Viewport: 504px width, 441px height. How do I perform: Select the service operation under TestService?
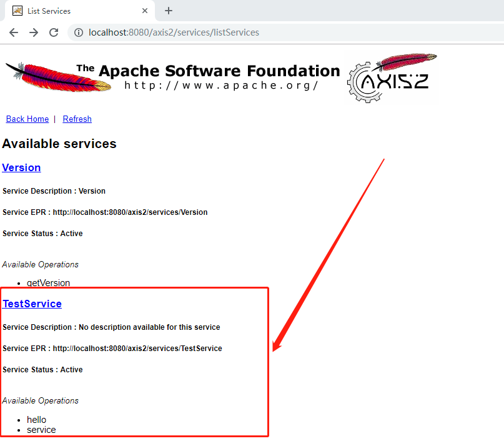41,430
